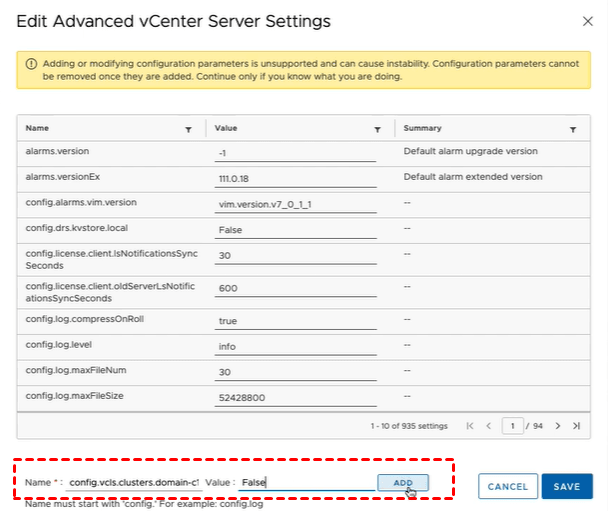Edit value for lsNotificationsSyncSeconds

295,256
